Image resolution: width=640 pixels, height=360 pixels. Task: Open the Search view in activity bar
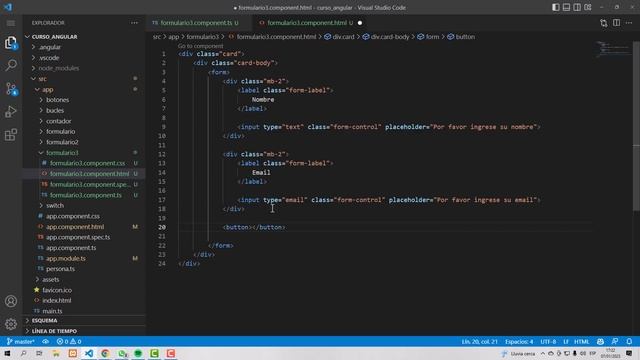pos(11,65)
